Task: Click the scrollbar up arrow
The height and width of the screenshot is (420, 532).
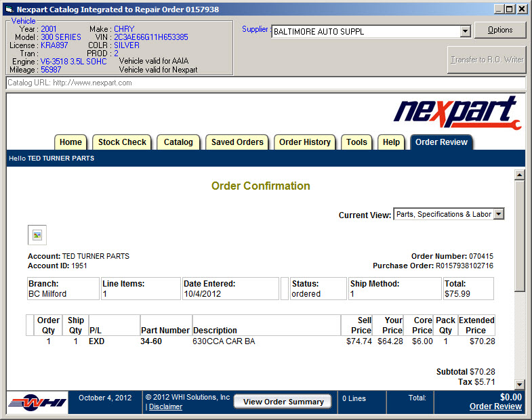Action: 519,175
